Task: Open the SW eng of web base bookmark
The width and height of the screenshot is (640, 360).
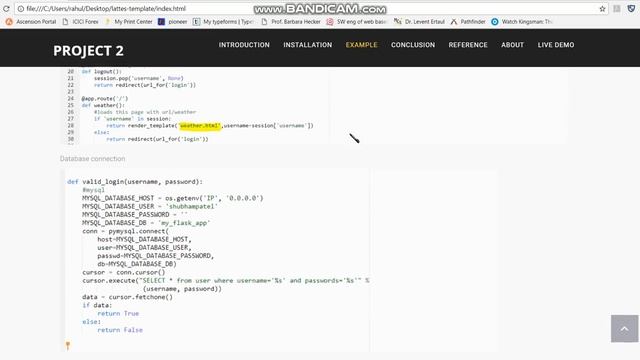Action: point(356,22)
